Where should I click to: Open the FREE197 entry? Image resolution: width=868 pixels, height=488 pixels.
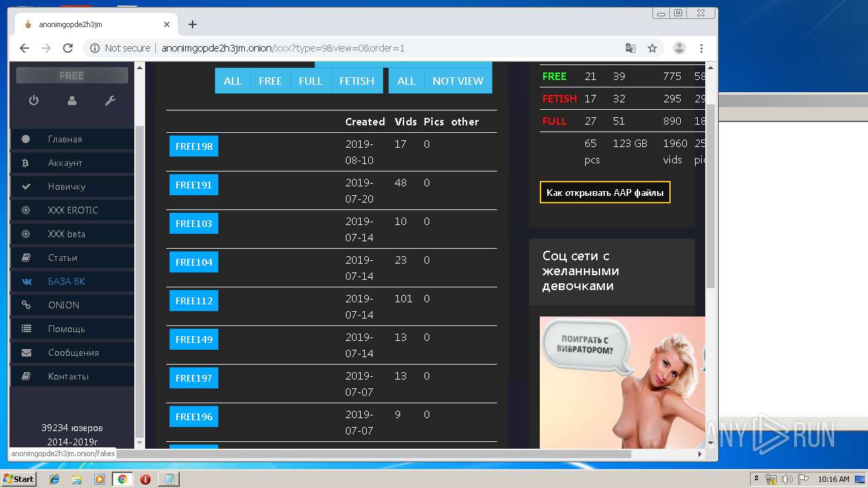(x=194, y=378)
